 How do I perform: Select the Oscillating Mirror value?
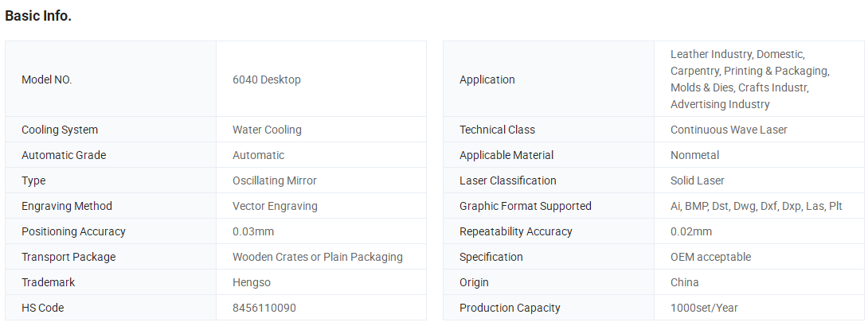(x=275, y=180)
